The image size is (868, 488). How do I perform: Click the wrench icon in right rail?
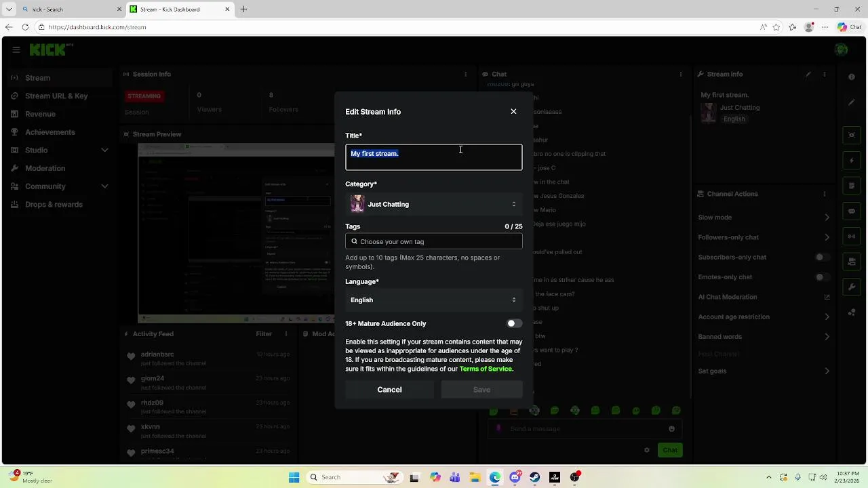pos(852,287)
